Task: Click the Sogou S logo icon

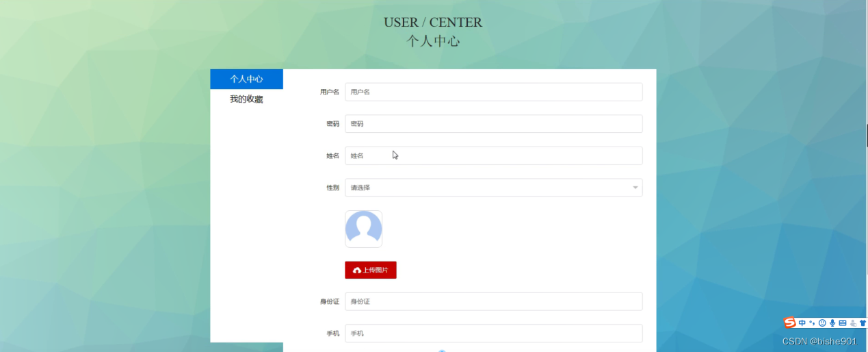Action: coord(790,323)
